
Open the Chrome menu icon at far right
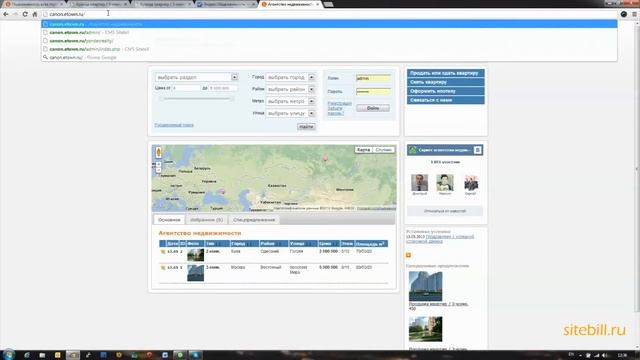tap(634, 14)
